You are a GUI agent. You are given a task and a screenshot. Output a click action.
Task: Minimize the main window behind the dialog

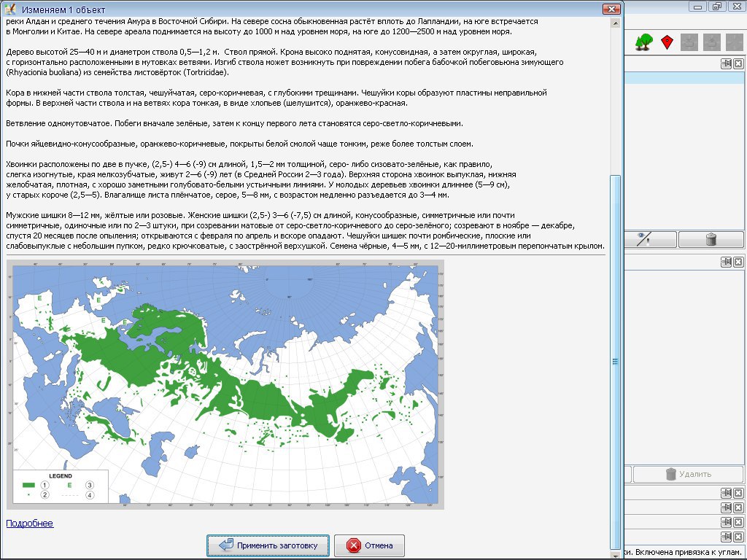point(698,7)
